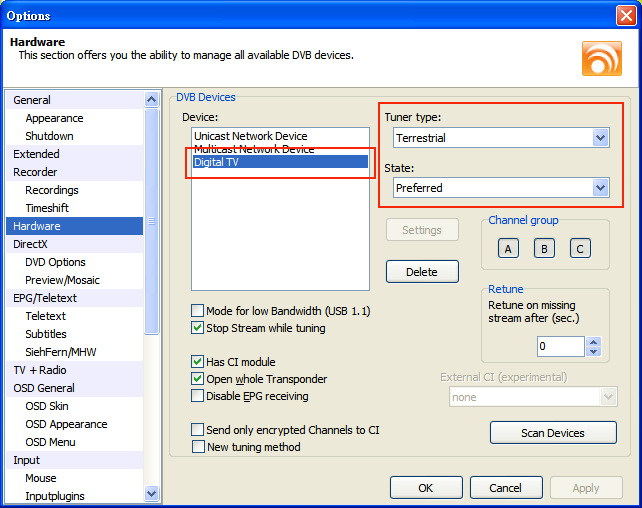Open the State dropdown list
642x508 pixels.
600,187
